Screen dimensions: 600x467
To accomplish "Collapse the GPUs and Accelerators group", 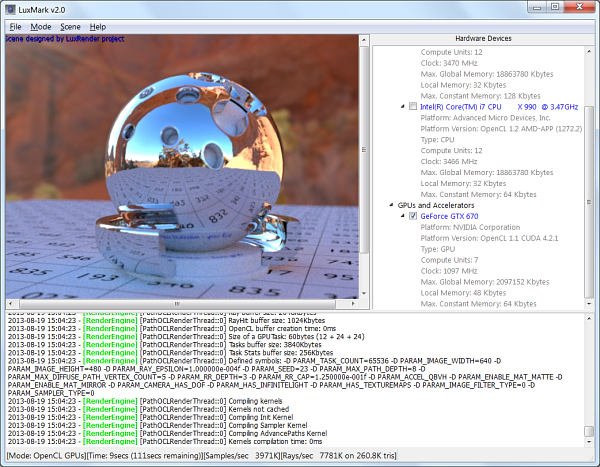I will click(391, 205).
